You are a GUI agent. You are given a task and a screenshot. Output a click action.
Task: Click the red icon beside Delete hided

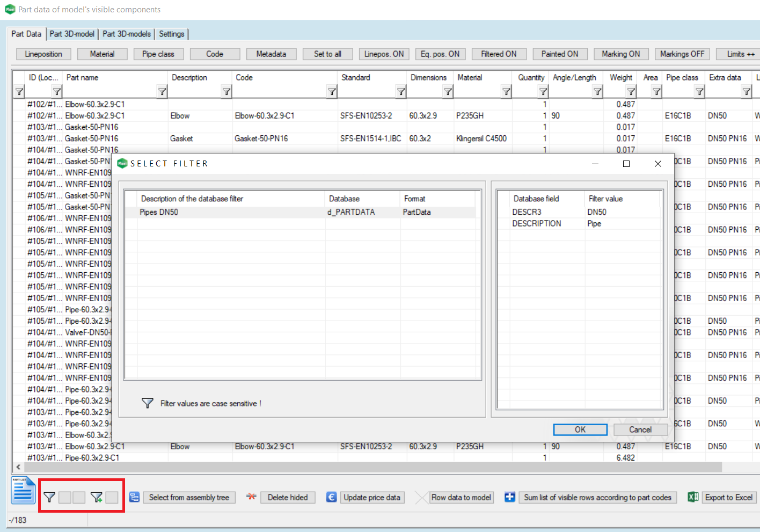click(x=251, y=497)
